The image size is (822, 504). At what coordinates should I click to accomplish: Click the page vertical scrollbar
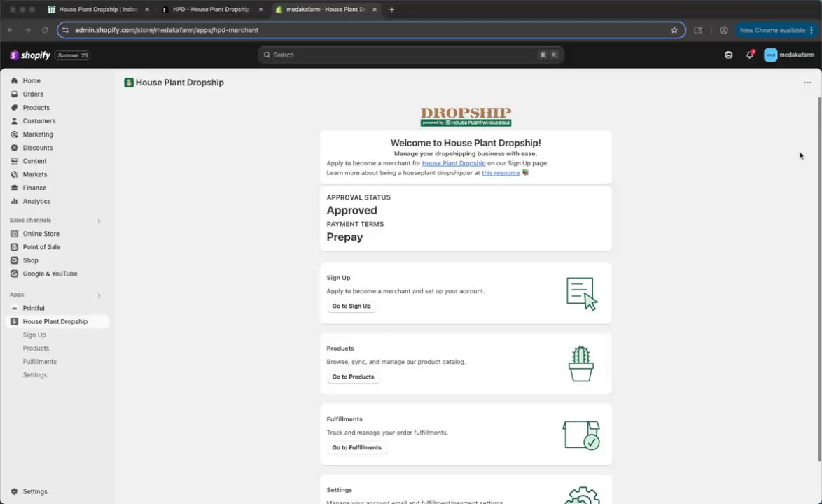pyautogui.click(x=819, y=278)
